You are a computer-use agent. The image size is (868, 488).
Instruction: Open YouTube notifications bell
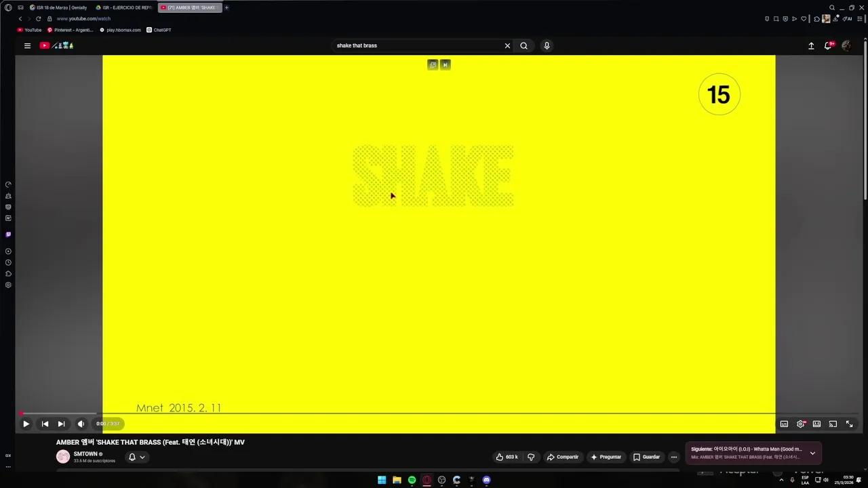(829, 45)
